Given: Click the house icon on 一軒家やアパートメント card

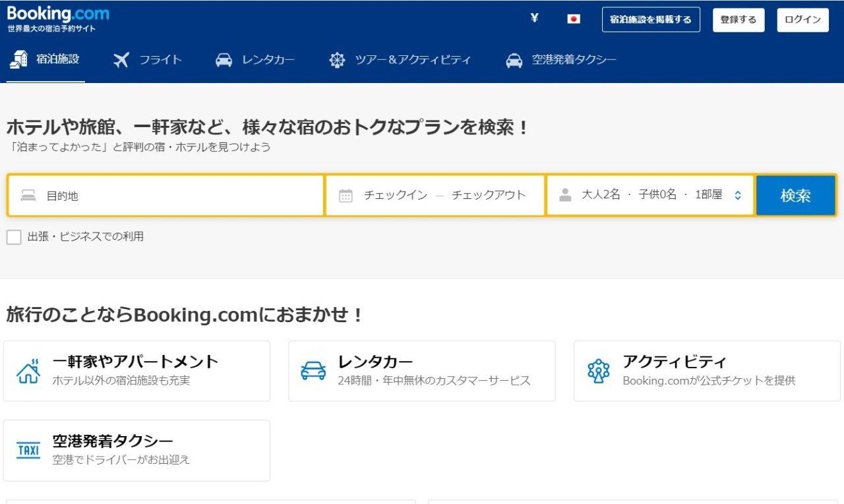Looking at the screenshot, I should point(28,370).
